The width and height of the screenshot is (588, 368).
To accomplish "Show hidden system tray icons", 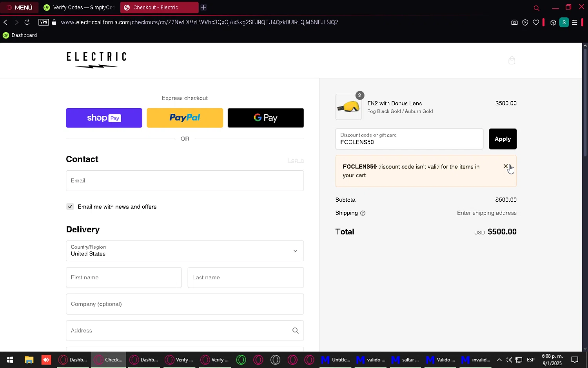I will tap(499, 360).
